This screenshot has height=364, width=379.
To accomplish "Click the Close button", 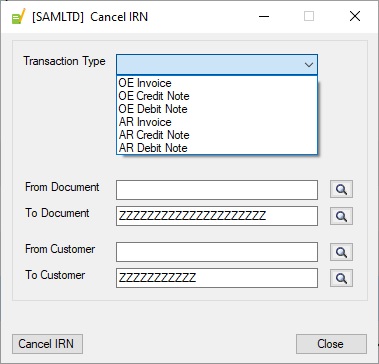I will pos(331,344).
